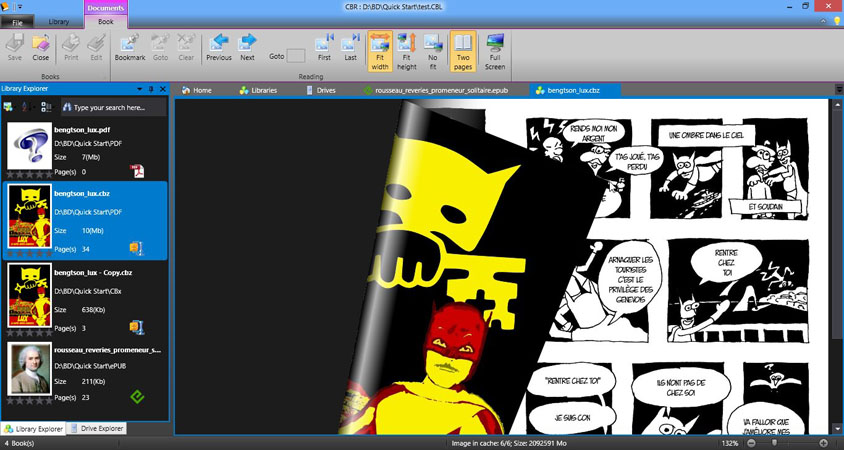844x450 pixels.
Task: Toggle Two pages view
Action: click(x=463, y=52)
